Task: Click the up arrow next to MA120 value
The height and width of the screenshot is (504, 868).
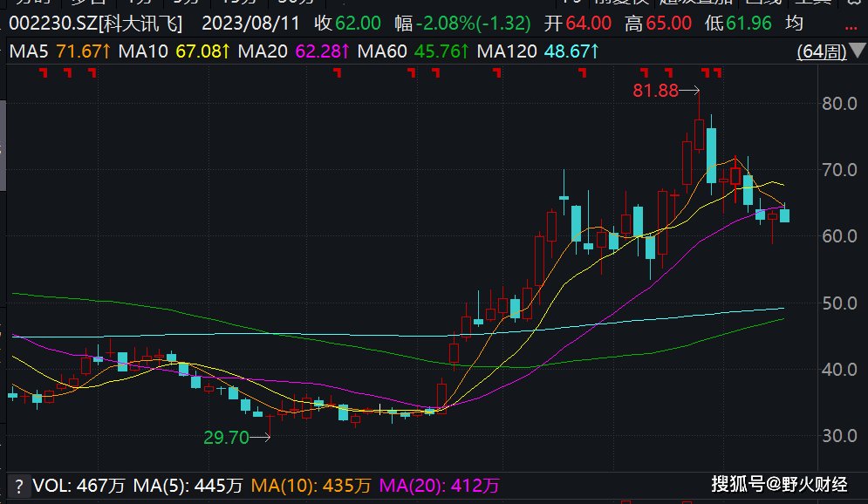Action: point(595,52)
